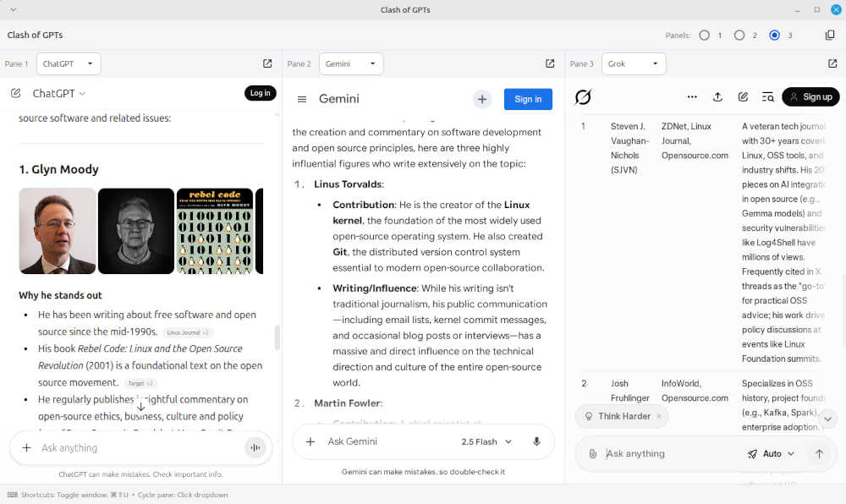Click the Rebel Code book thumbnail
Image resolution: width=846 pixels, height=504 pixels.
(x=215, y=231)
